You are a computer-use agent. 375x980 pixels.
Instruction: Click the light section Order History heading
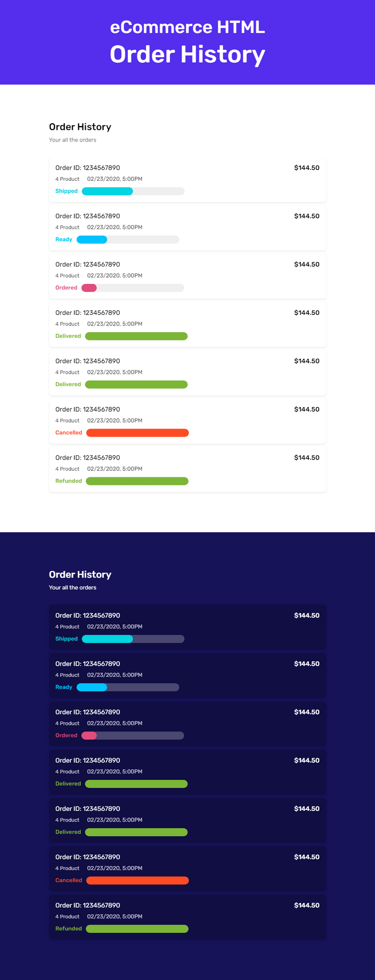click(80, 127)
